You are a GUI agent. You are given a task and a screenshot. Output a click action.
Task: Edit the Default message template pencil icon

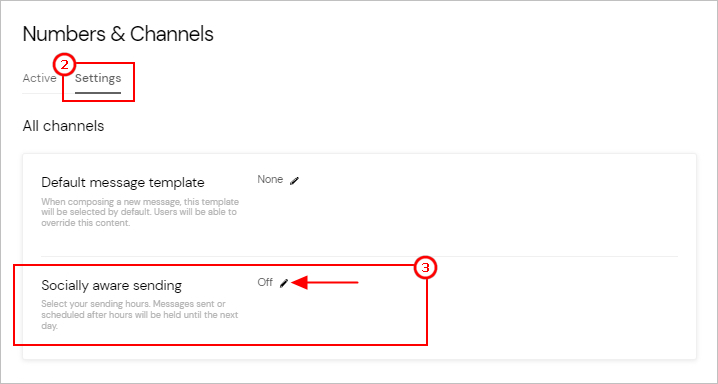point(294,180)
